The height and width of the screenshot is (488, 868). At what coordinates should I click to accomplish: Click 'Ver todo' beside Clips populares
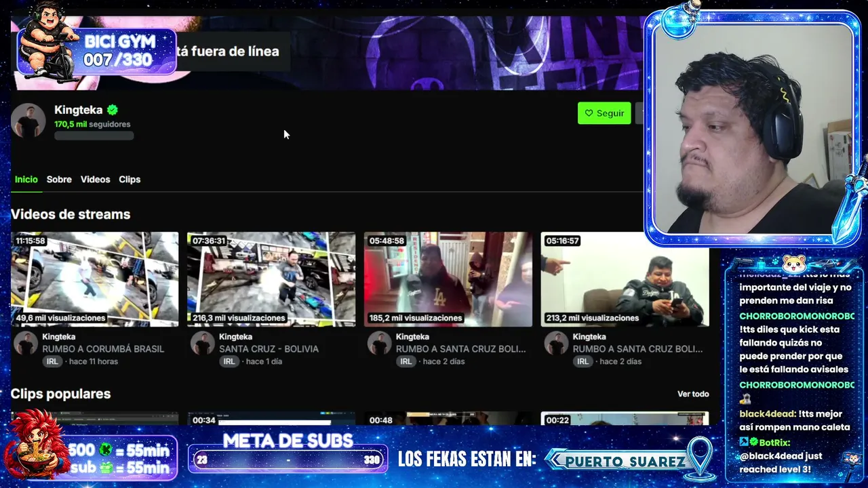[x=693, y=394]
